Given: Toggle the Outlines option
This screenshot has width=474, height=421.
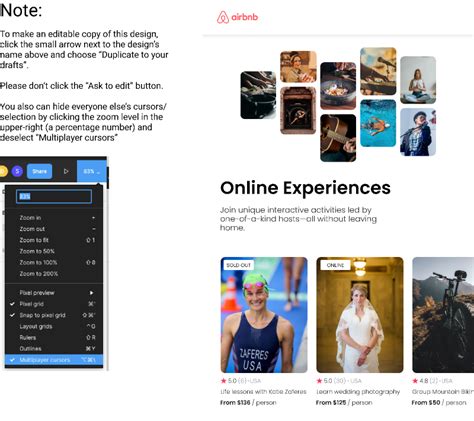Looking at the screenshot, I should coord(54,349).
